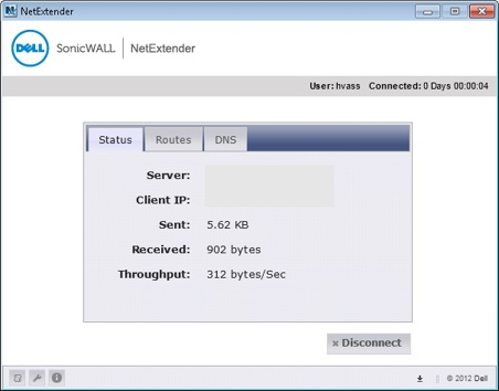The height and width of the screenshot is (391, 499).
Task: Click the Throughput: label
Action: point(154,274)
